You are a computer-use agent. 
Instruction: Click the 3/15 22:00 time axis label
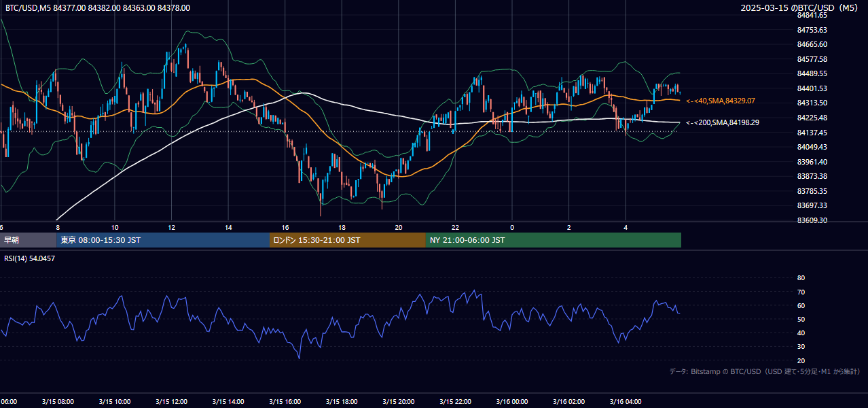[455, 401]
